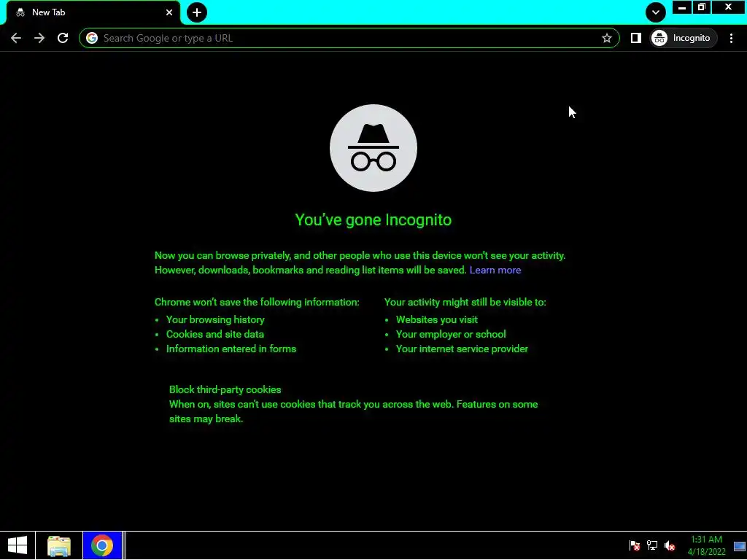Restore down the Chrome window

(701, 7)
